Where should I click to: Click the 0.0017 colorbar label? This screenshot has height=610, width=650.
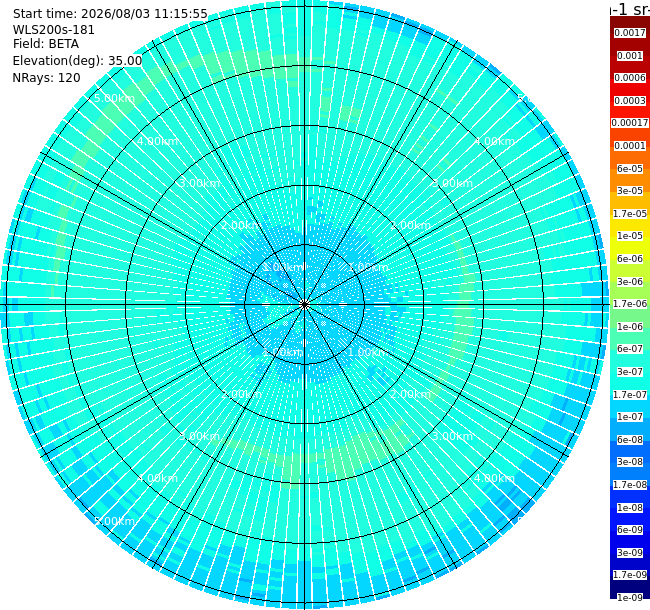[630, 33]
